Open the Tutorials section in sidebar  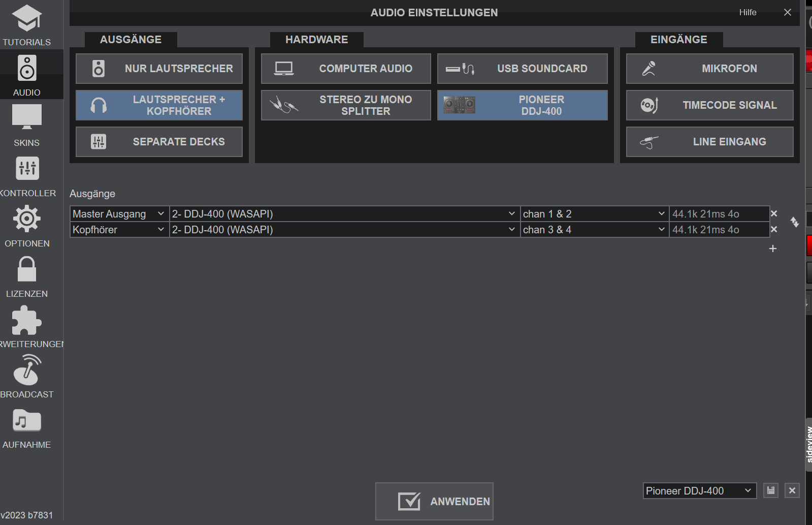[x=26, y=24]
